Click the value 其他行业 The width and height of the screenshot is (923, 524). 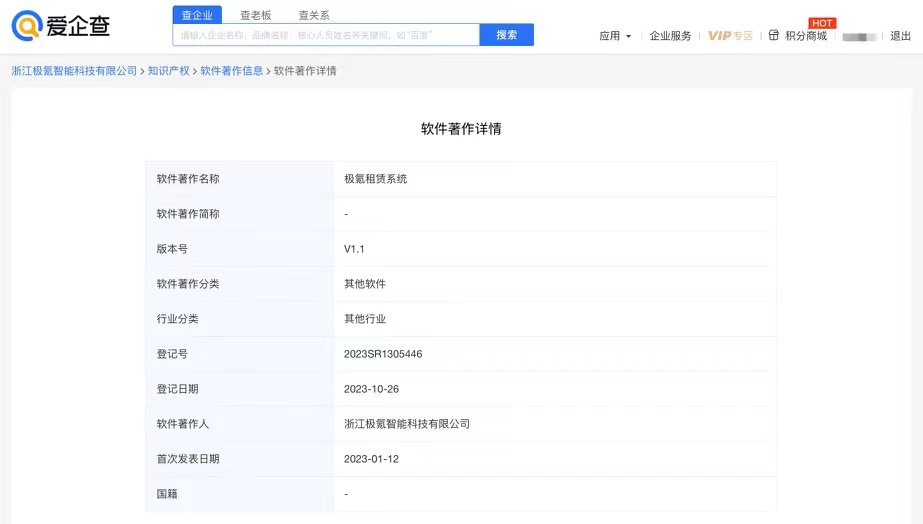(365, 319)
